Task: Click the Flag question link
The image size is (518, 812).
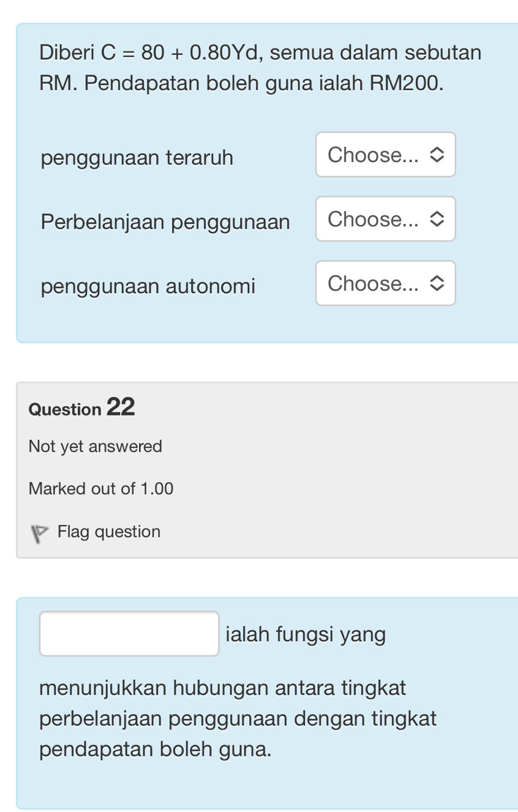Action: coord(109,532)
